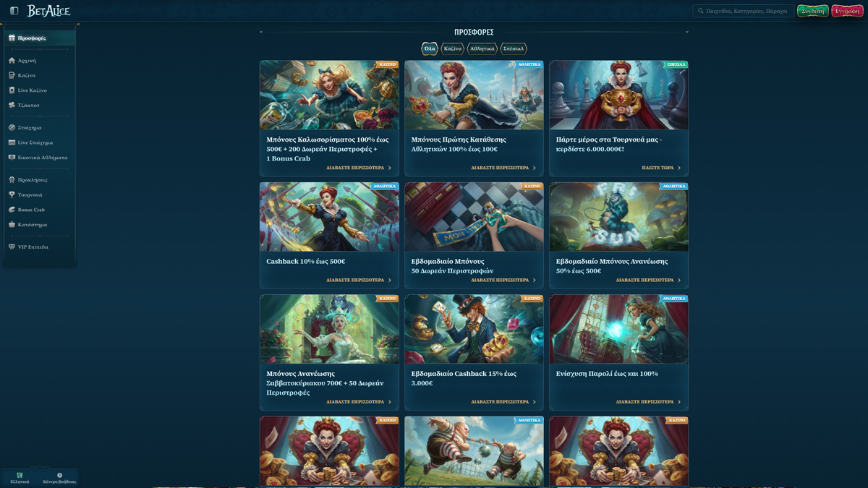Image resolution: width=868 pixels, height=488 pixels.
Task: Click the BetAlice logo
Action: pyautogui.click(x=48, y=11)
